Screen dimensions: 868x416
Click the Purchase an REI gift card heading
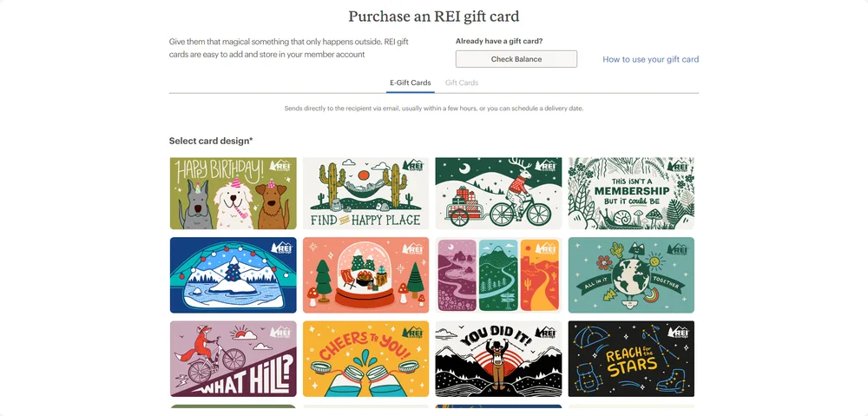coord(433,16)
